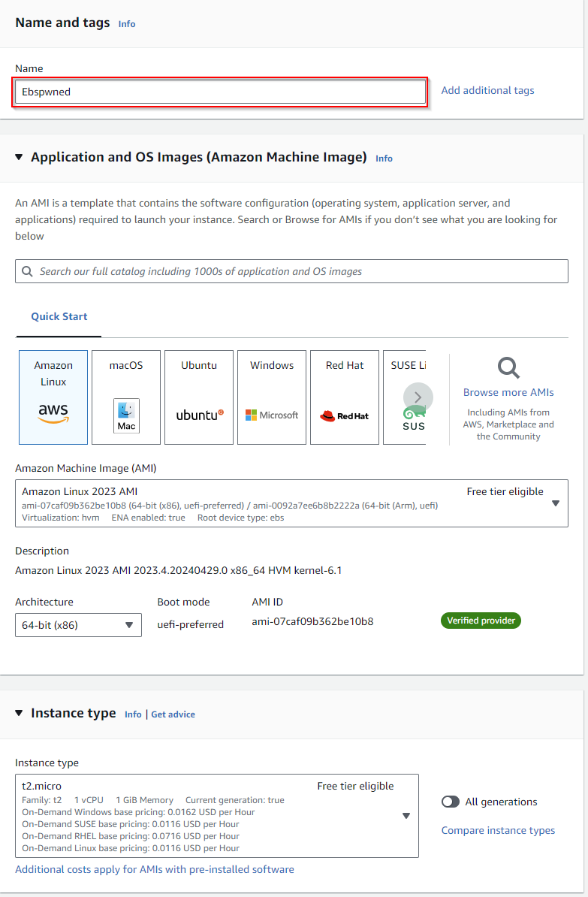Click the quick start carousel next arrow
This screenshot has width=588, height=897.
coord(418,397)
